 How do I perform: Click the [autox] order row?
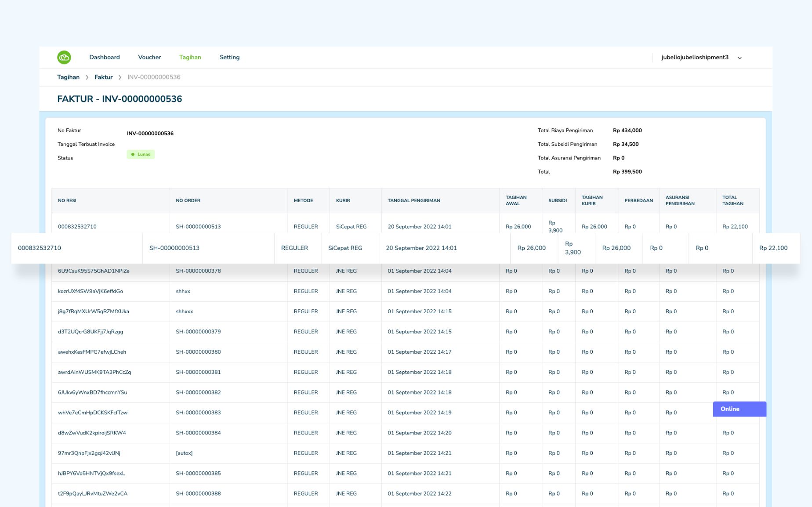tap(184, 453)
